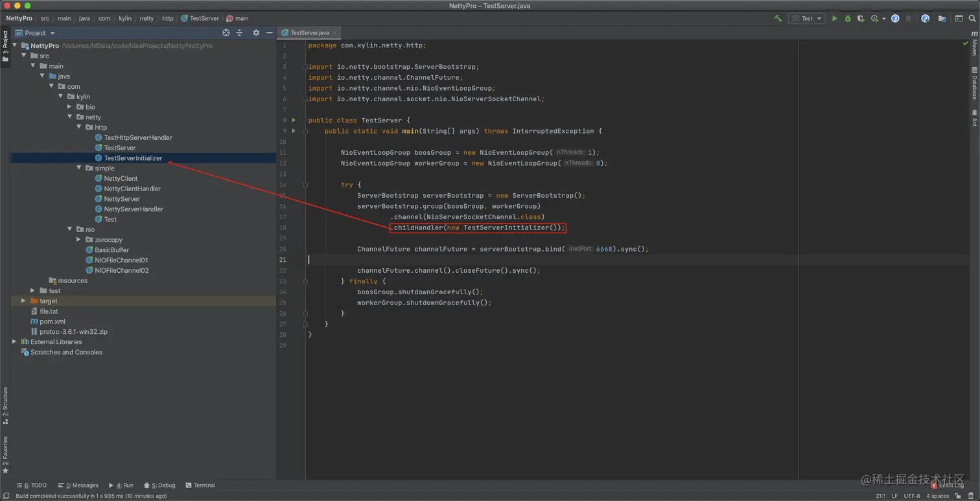Start debugging with the green bug icon
Screen dimensions: 980x501
click(x=848, y=18)
